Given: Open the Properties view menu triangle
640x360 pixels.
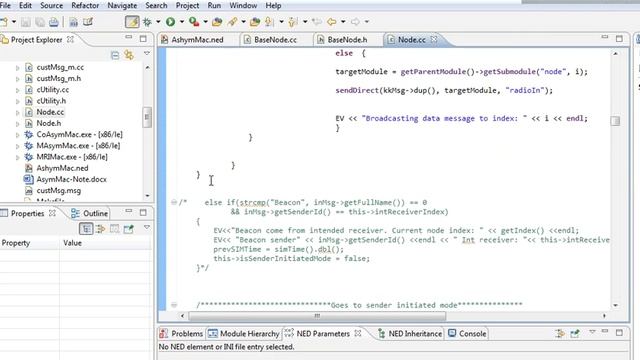Looking at the screenshot, I should point(147,227).
